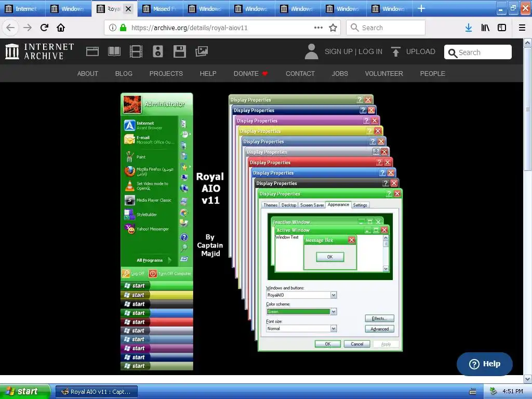Click the UPLOAD link text
This screenshot has height=399, width=532.
421,51
